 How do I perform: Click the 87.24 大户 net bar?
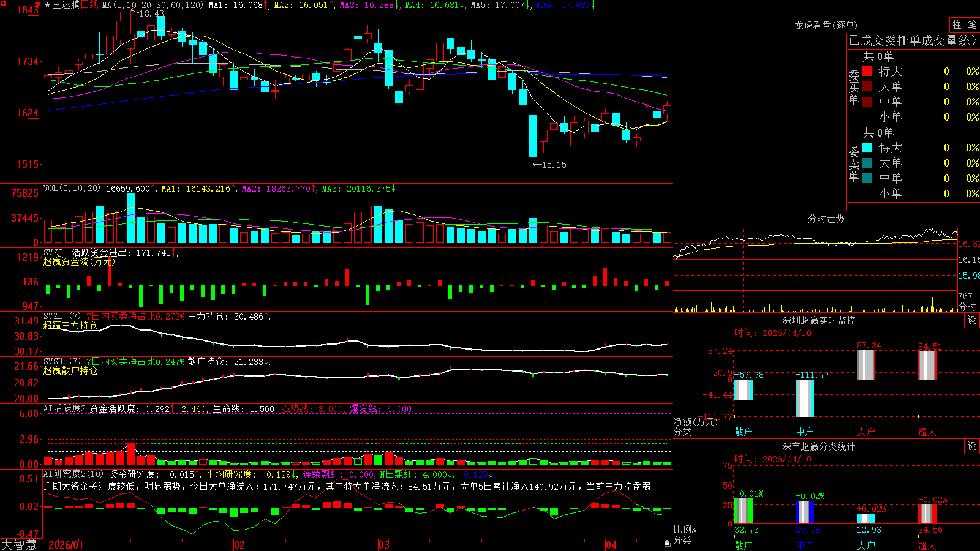tap(866, 365)
